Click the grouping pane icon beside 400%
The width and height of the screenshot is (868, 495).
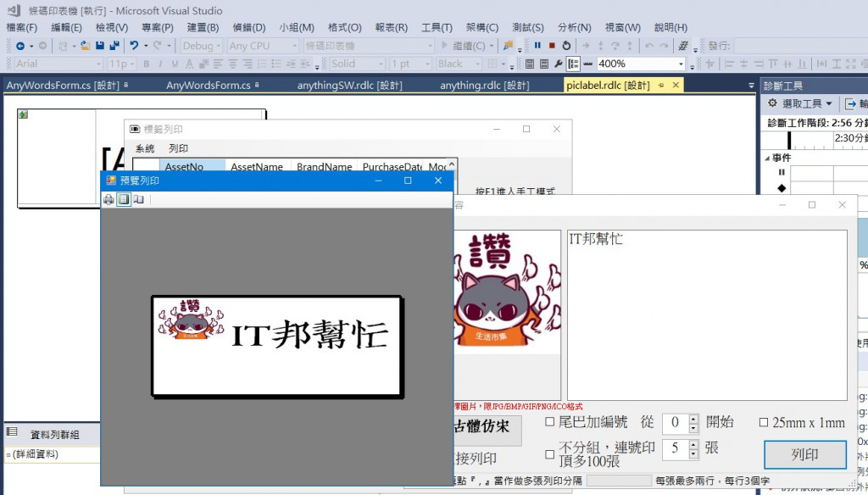(x=573, y=64)
